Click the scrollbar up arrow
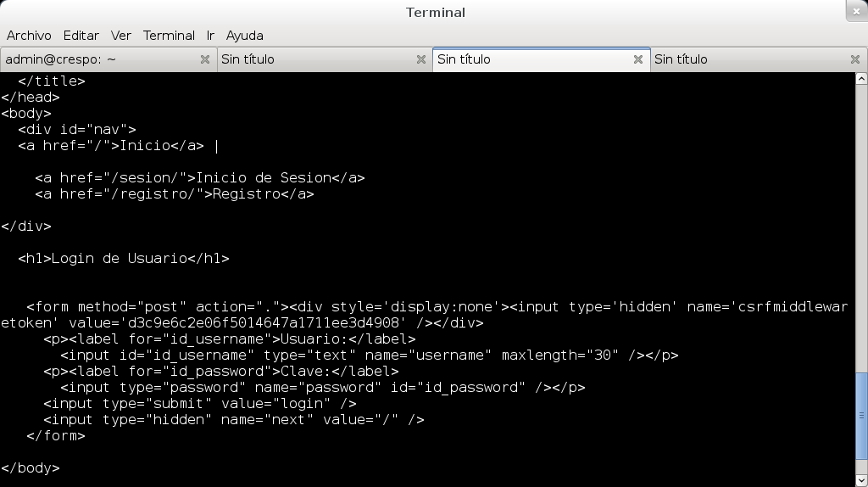Screen dimensions: 868x487 pyautogui.click(x=861, y=78)
